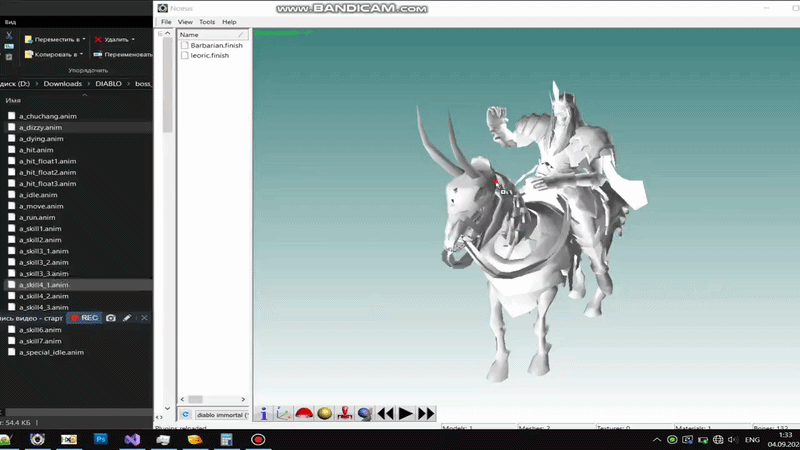Screen dimensions: 800x450
Task: Toggle the 3D axes display icon
Action: 284,413
